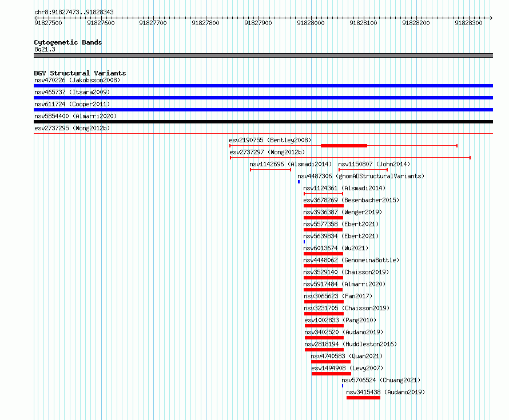
Task: Click ruler position 91828000
Action: (311, 23)
